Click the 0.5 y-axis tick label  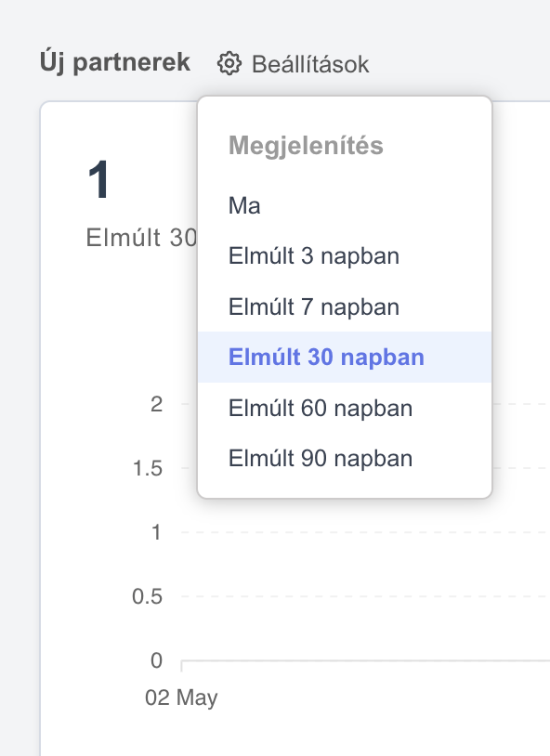tap(147, 596)
